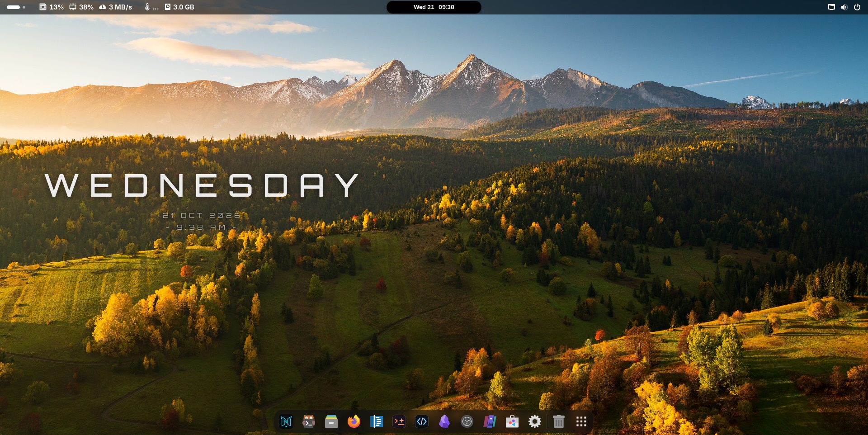Launch the code editor brackets icon
This screenshot has height=435, width=868.
pyautogui.click(x=422, y=421)
